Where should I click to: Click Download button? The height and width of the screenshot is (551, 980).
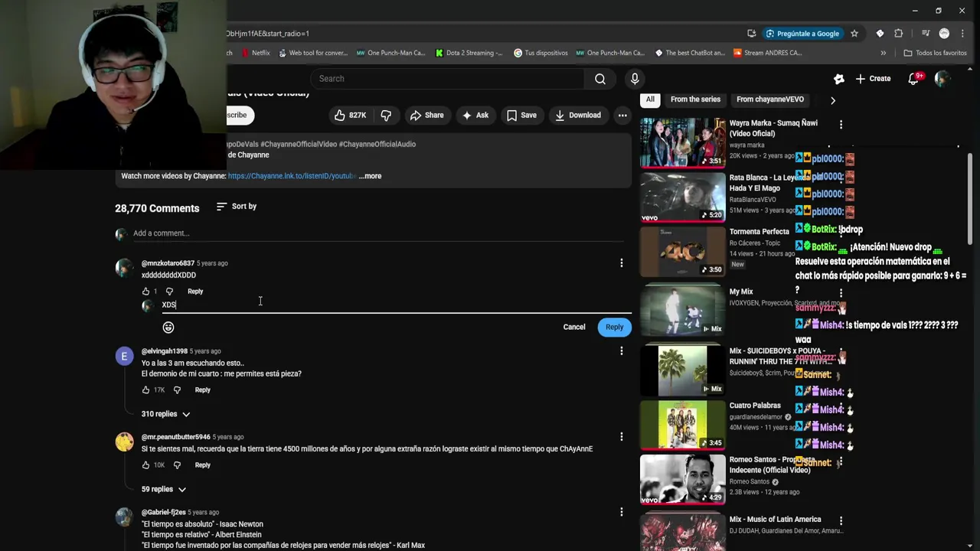point(578,115)
